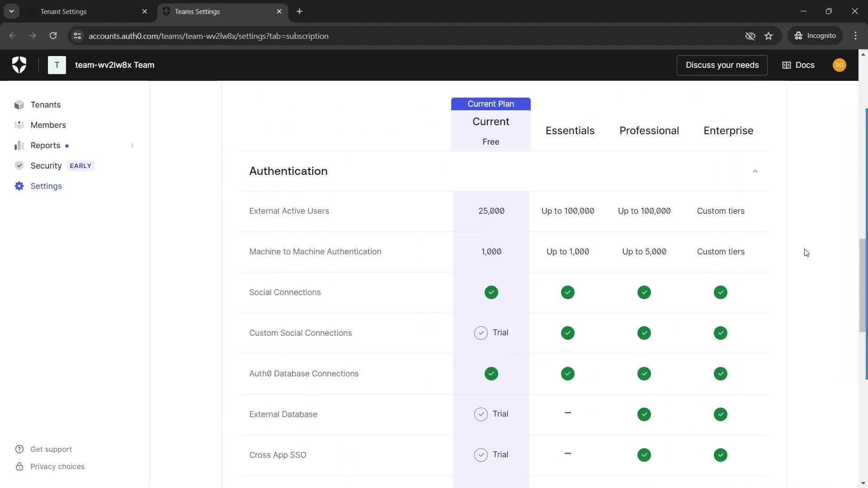Click the External Database Trial circle icon

(481, 414)
